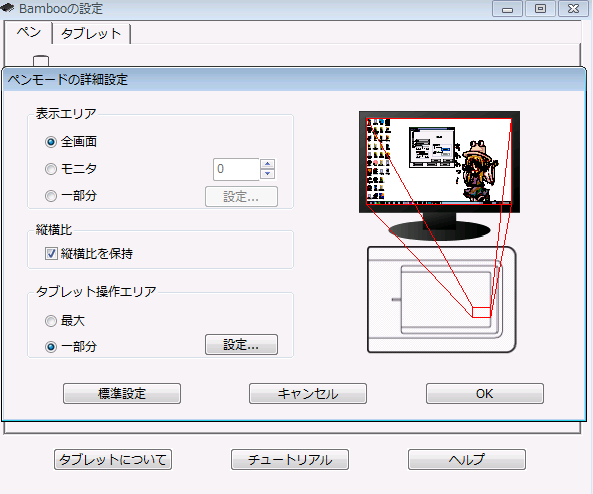Click the monitor number input field
593x494 pixels.
(236, 169)
